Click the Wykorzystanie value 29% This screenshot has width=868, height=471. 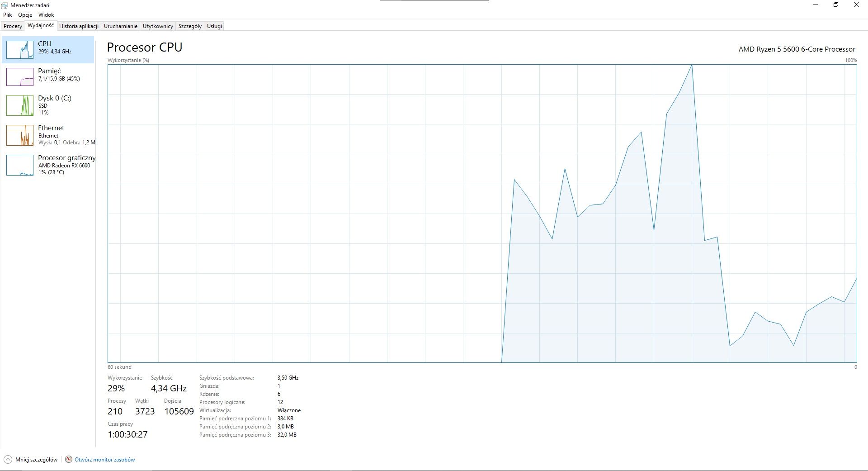point(116,388)
